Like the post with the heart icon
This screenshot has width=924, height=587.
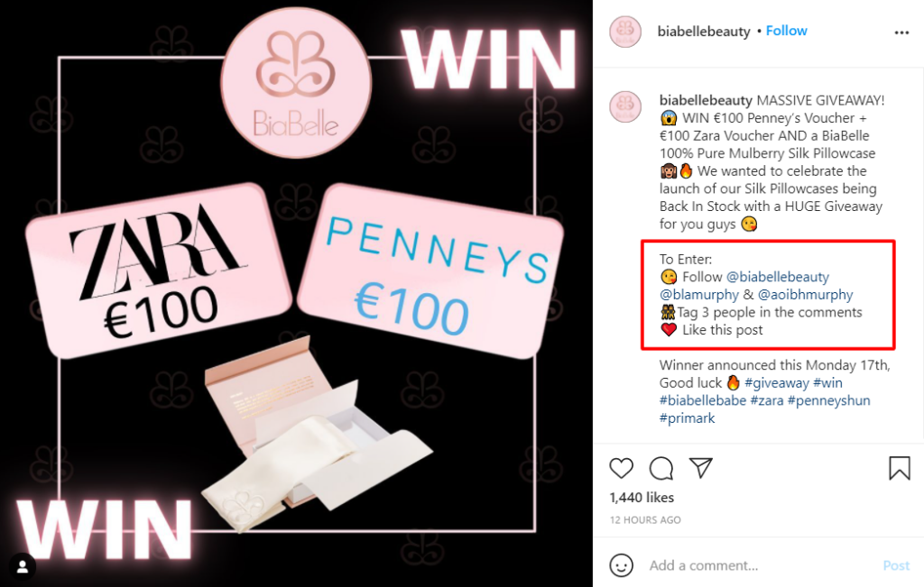pyautogui.click(x=621, y=468)
